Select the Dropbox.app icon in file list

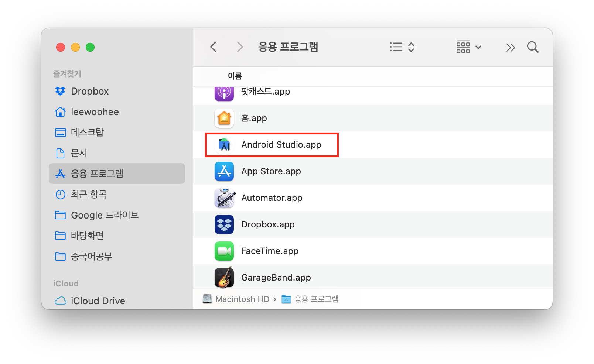point(224,224)
